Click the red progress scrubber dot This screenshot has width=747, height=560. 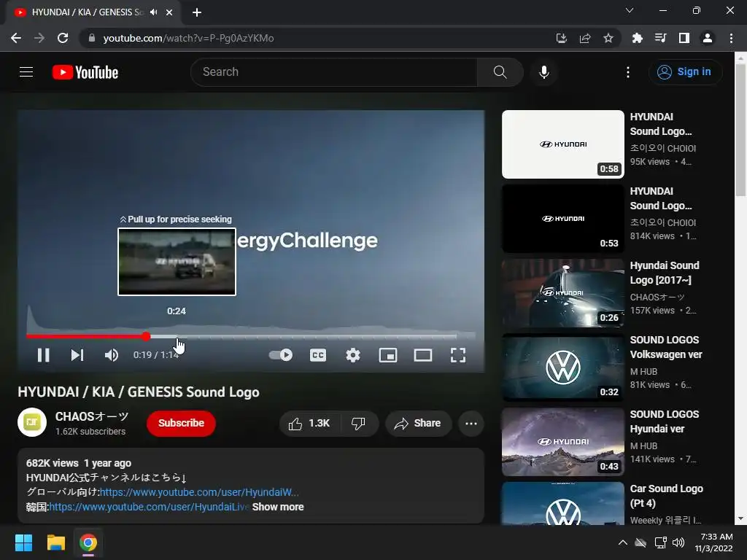pyautogui.click(x=146, y=337)
